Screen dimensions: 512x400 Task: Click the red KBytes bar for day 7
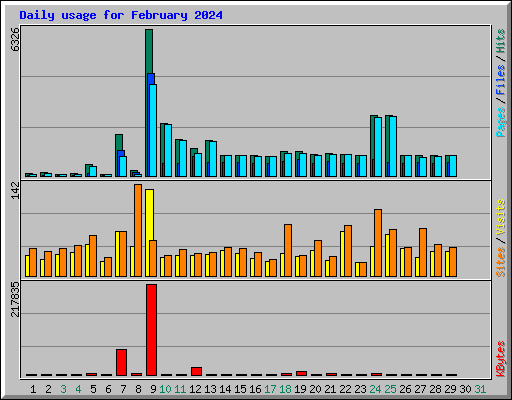[121, 362]
